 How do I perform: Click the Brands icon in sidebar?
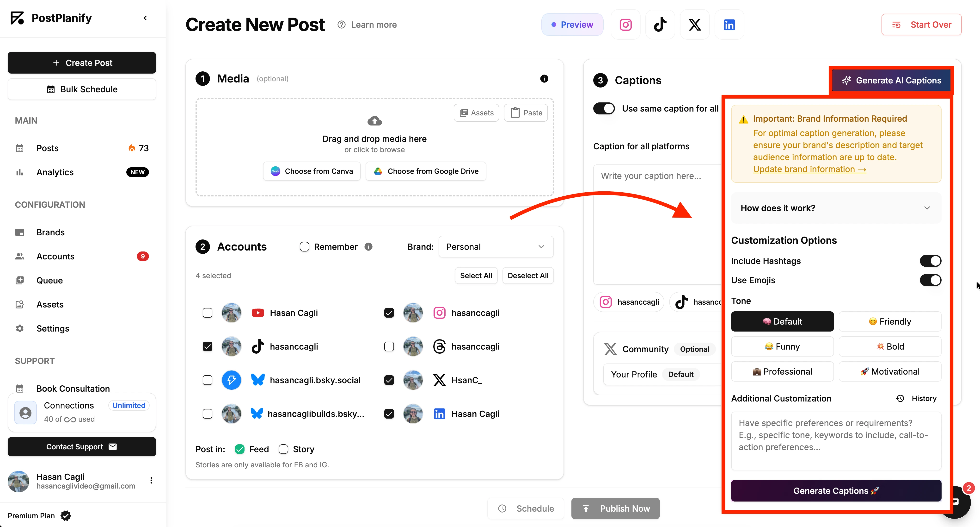20,232
